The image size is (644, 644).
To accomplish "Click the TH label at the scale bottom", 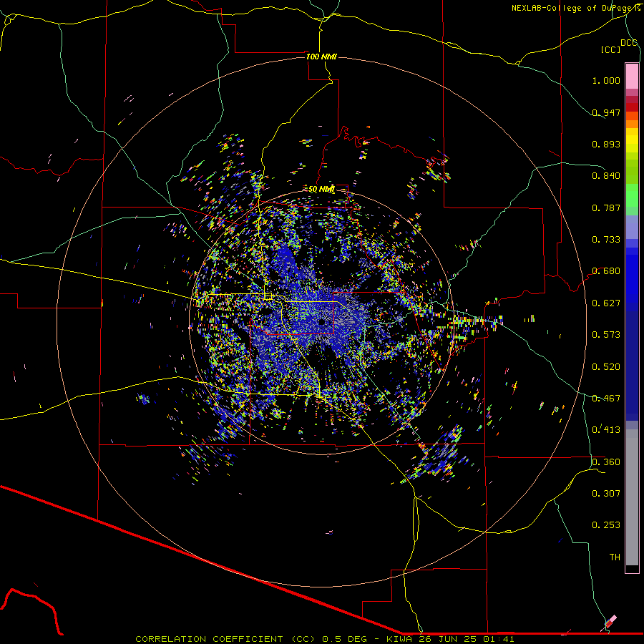I will coord(615,557).
